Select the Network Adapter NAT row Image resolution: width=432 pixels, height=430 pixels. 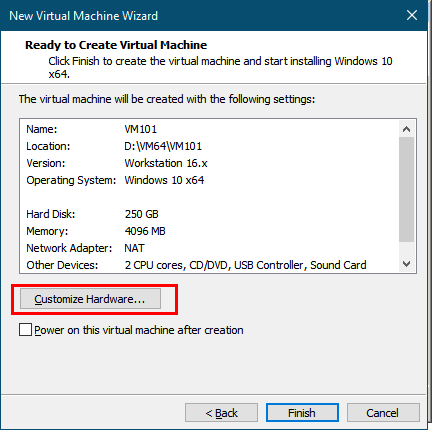tap(209, 248)
